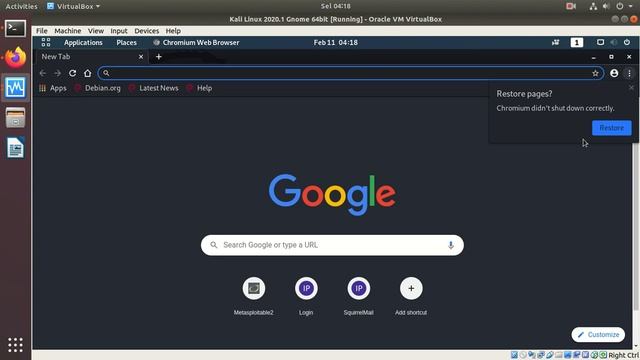
Task: Reload the current page
Action: click(72, 73)
